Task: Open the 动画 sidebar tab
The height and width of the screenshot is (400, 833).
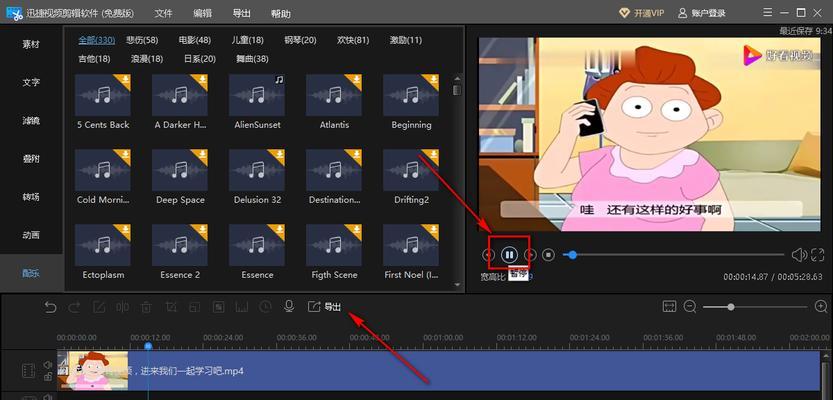Action: (31, 235)
